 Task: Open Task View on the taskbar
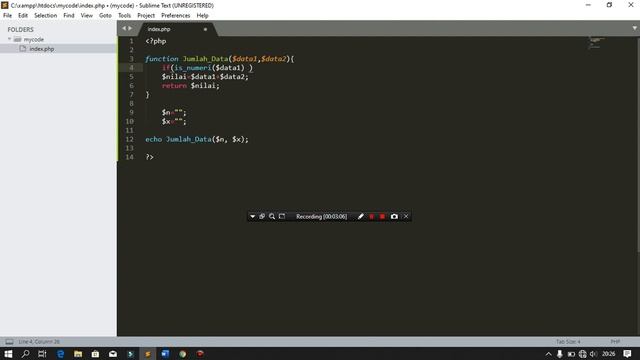click(x=42, y=354)
